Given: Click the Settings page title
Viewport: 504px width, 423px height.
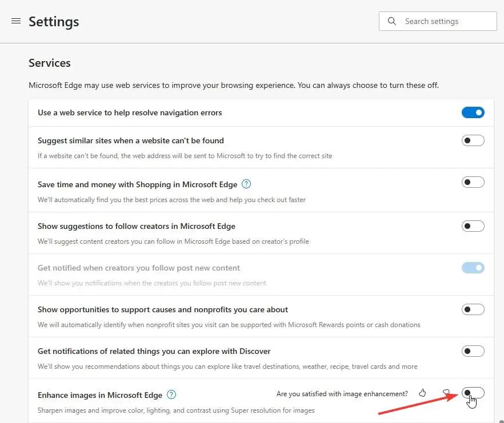Looking at the screenshot, I should coord(54,22).
